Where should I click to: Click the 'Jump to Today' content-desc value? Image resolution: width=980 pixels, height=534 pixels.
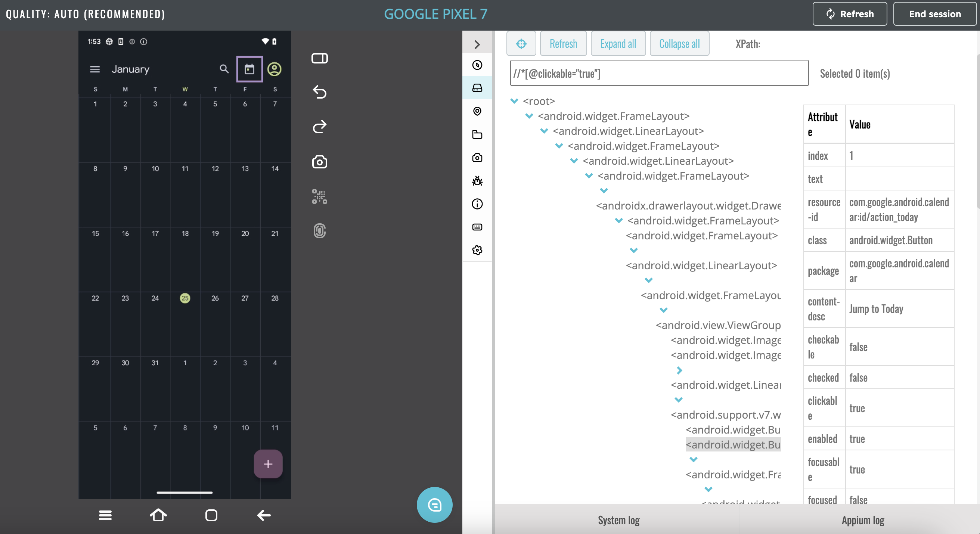pyautogui.click(x=876, y=309)
